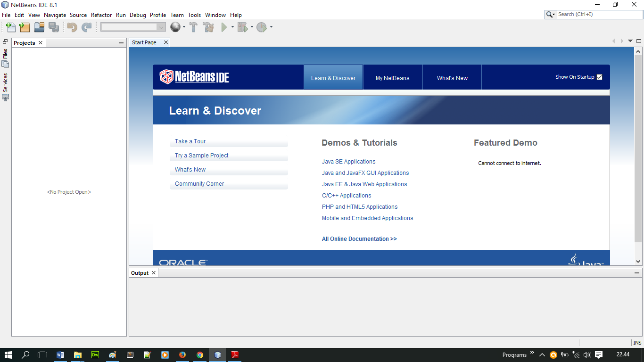Click the Build Project hammer icon
644x362 pixels.
[193, 27]
